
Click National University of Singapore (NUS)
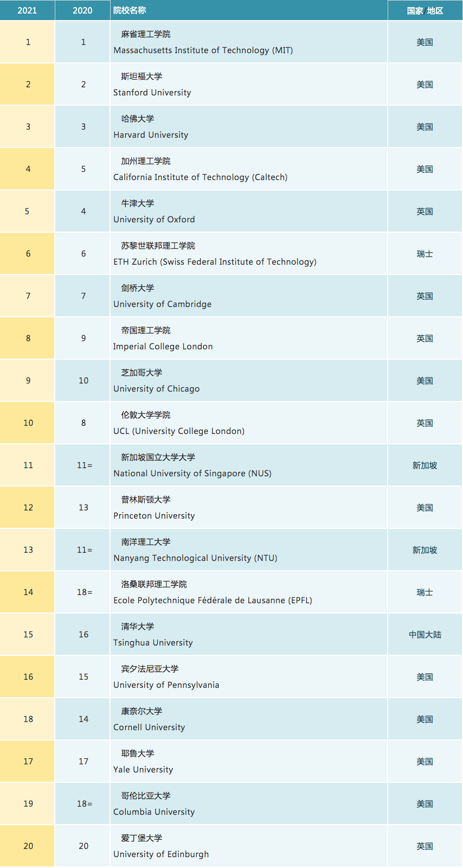click(x=192, y=474)
